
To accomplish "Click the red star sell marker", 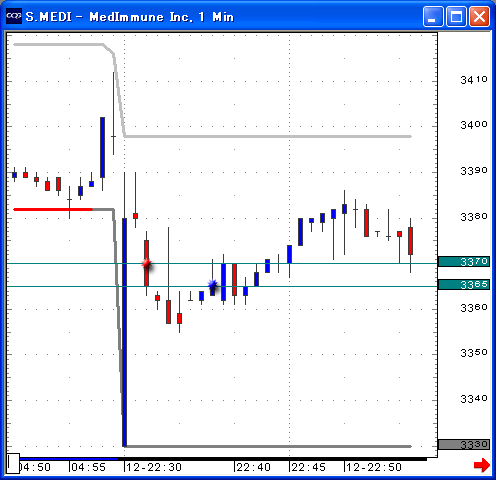I will 147,264.
